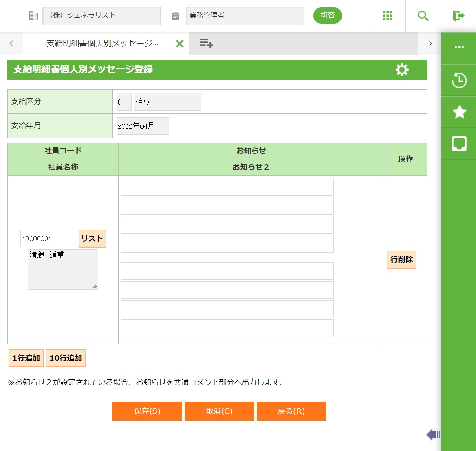Image resolution: width=476 pixels, height=451 pixels.
Task: Click the first お知らせ text field
Action: 227,186
